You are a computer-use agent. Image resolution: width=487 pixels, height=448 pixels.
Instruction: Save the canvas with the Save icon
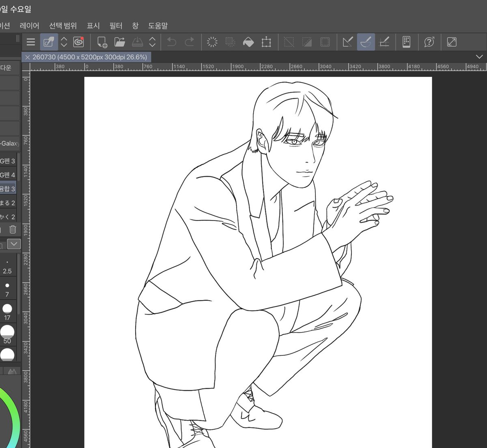pos(138,42)
